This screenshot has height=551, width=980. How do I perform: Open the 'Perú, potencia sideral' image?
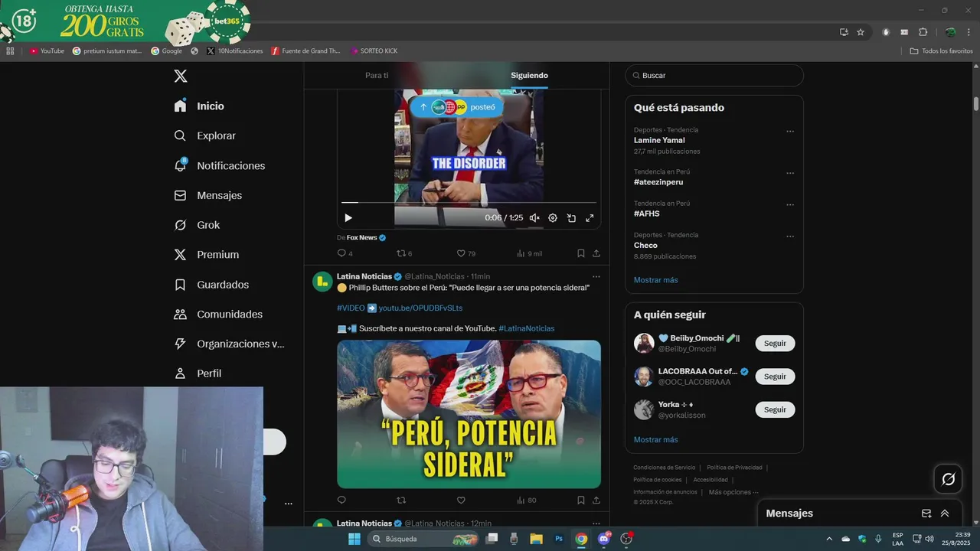[469, 414]
